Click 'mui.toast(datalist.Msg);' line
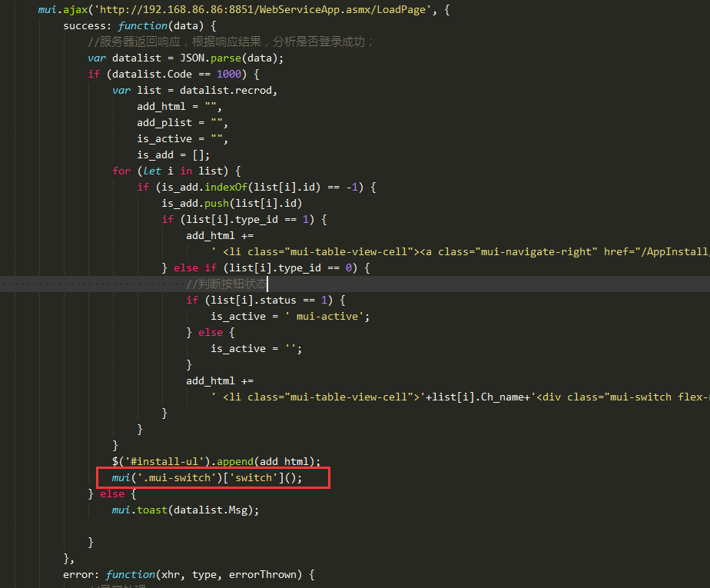The image size is (710, 588). click(185, 510)
